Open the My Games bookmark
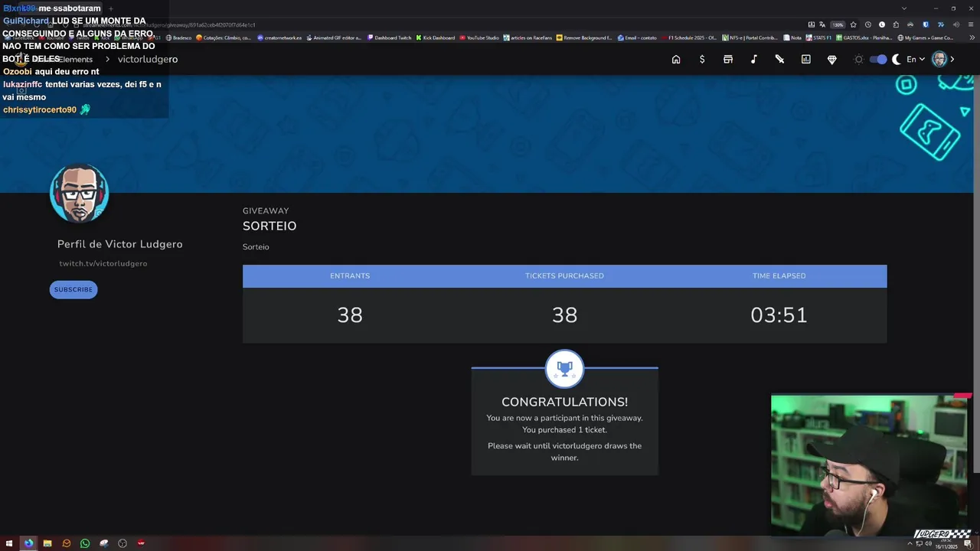 (x=925, y=37)
